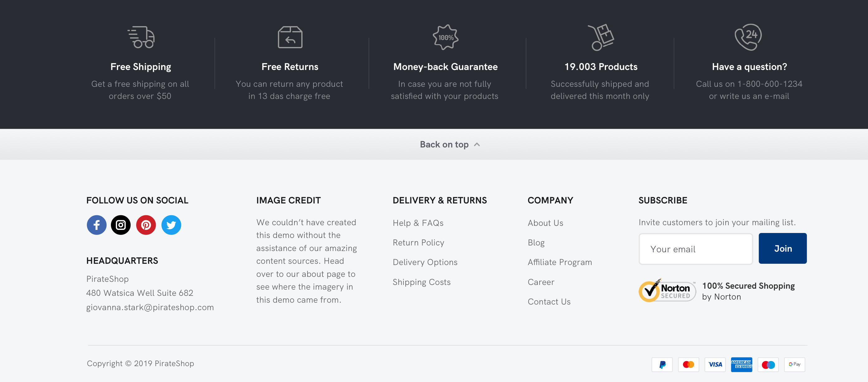Go to the Affiliate Program page
868x382 pixels.
click(x=559, y=262)
